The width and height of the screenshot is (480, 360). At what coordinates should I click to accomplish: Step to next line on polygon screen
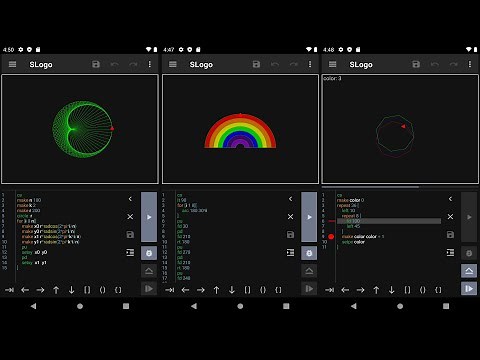[469, 289]
